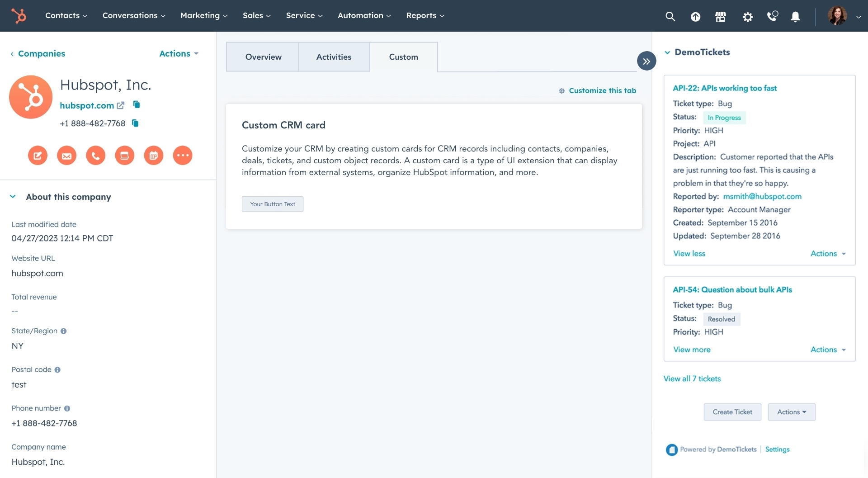Open more actions with the orange ellipsis icon

(183, 156)
